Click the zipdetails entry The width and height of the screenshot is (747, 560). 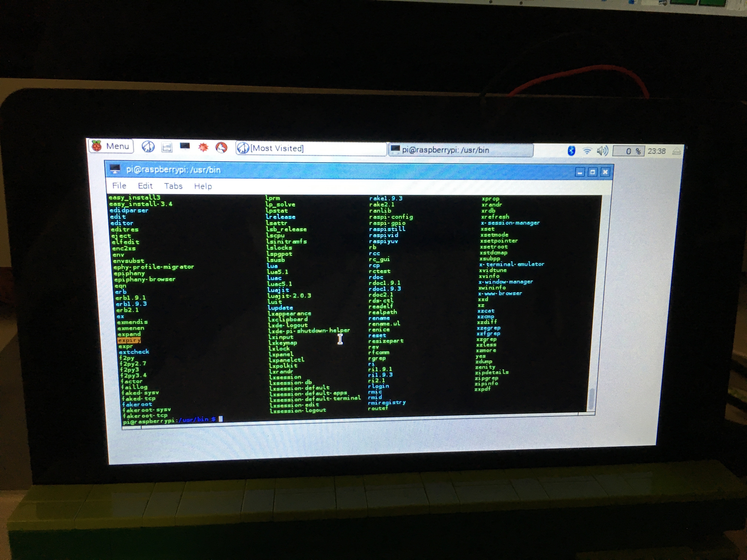[x=491, y=372]
